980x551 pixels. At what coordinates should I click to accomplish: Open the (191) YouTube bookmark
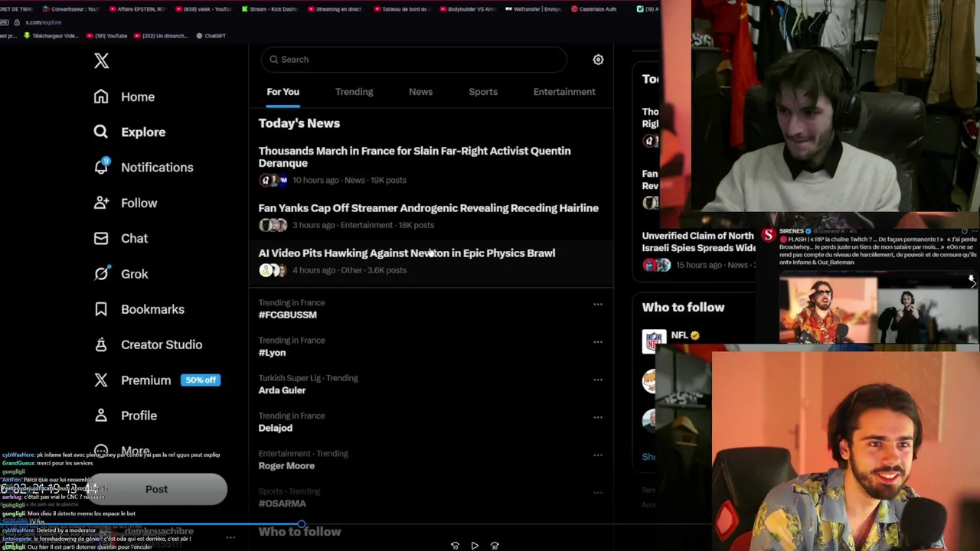107,36
